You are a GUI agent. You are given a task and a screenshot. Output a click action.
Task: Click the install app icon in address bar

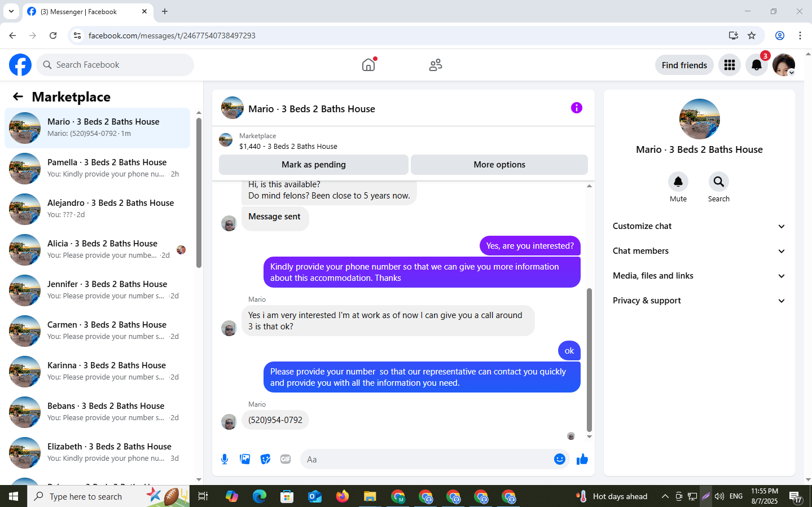[733, 36]
